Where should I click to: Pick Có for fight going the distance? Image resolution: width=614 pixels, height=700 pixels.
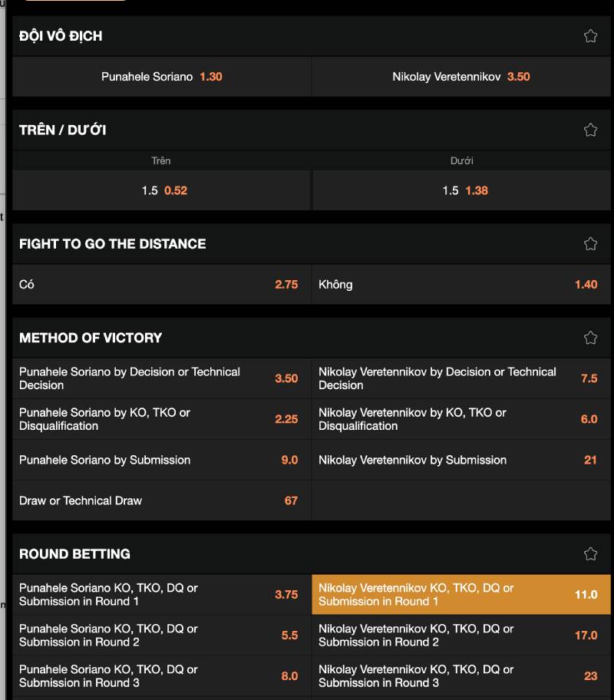(160, 285)
